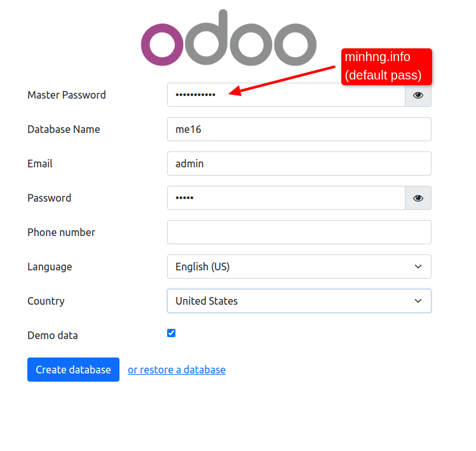The width and height of the screenshot is (476, 451).
Task: Reveal the user Password via eye icon
Action: pyautogui.click(x=418, y=198)
